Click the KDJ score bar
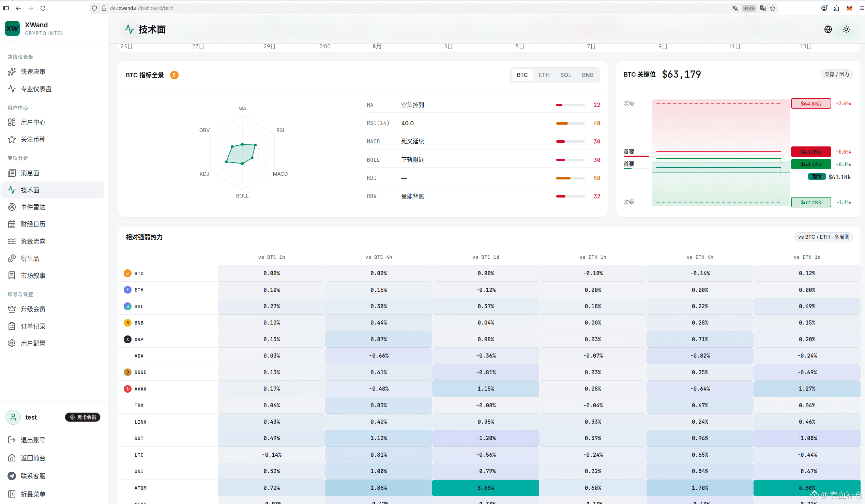This screenshot has width=865, height=504. pos(571,178)
